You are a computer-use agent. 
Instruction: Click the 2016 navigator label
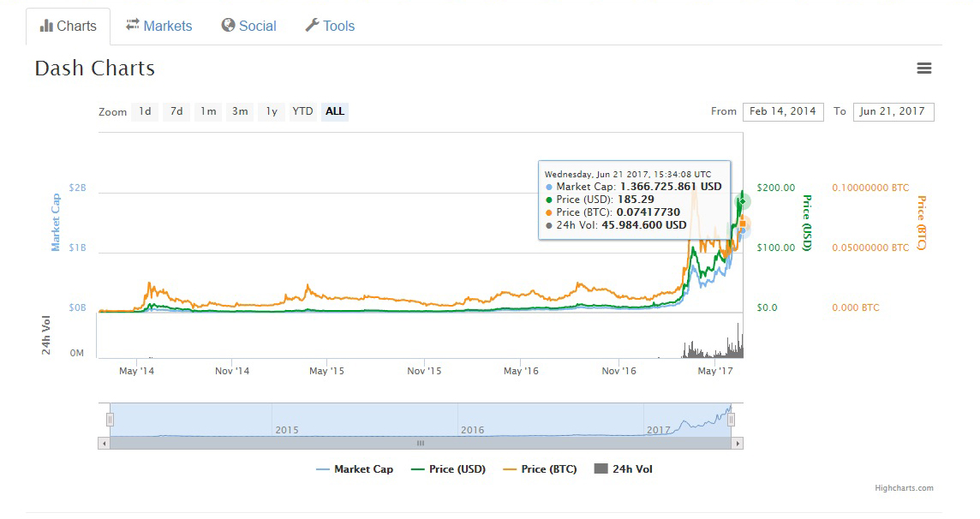click(473, 430)
